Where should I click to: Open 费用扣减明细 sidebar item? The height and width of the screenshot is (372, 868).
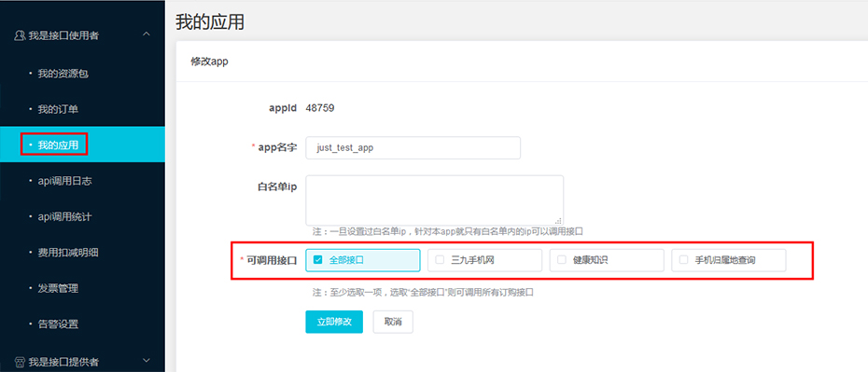[x=67, y=253]
